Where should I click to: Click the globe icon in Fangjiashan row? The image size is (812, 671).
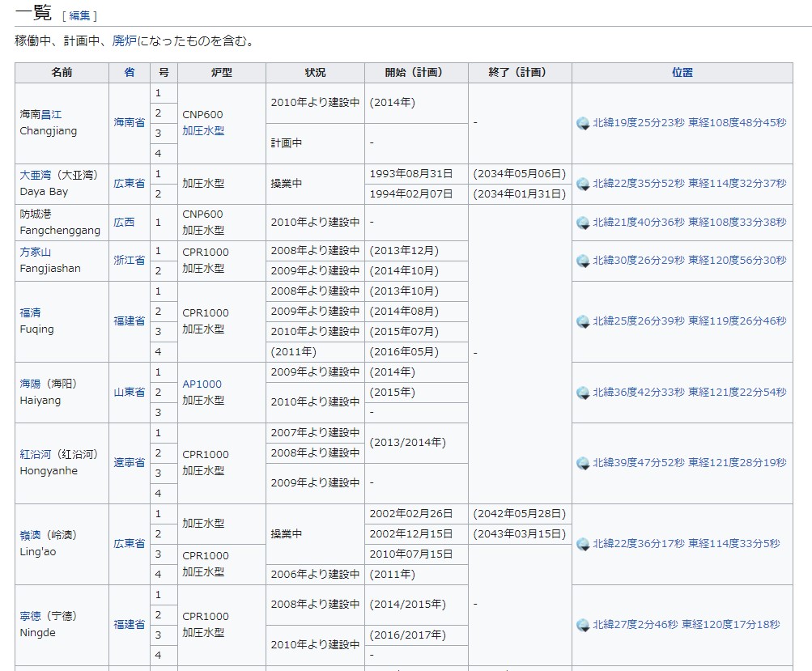pos(583,261)
